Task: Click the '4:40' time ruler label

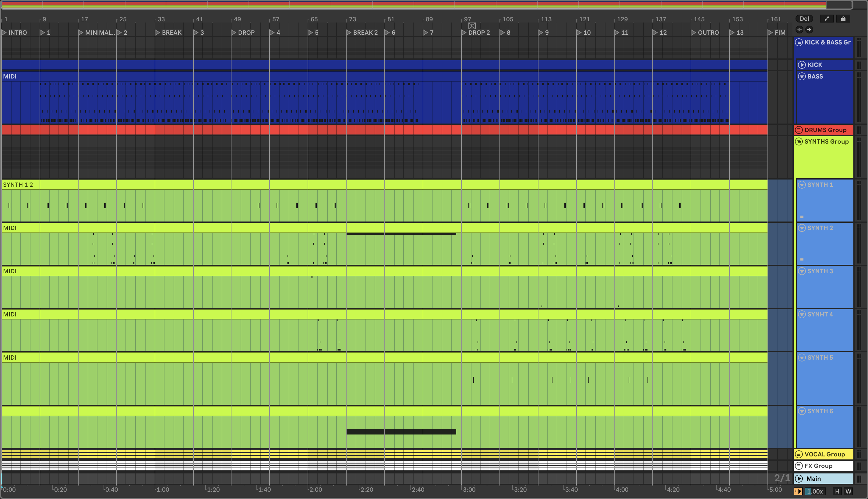Action: [724, 489]
